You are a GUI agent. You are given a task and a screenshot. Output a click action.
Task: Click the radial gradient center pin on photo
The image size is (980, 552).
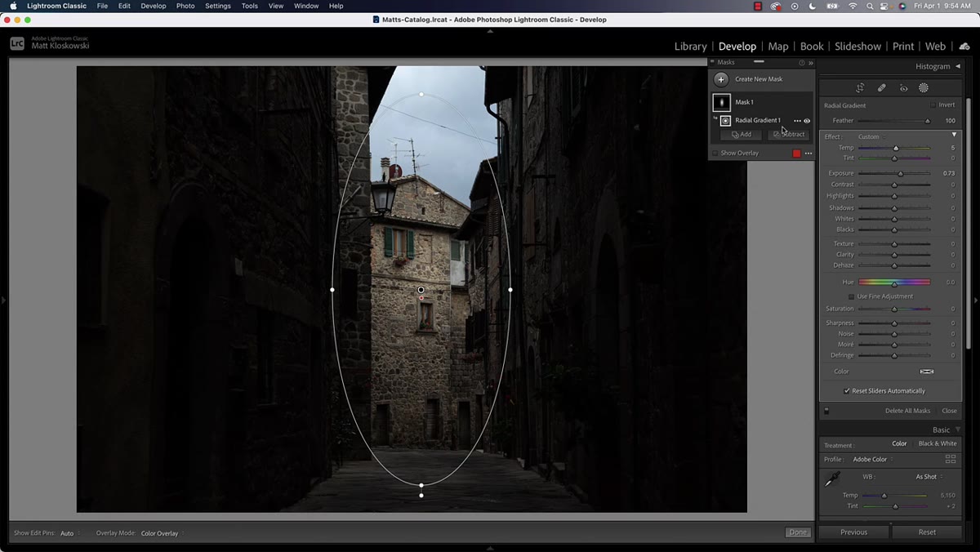[421, 290]
